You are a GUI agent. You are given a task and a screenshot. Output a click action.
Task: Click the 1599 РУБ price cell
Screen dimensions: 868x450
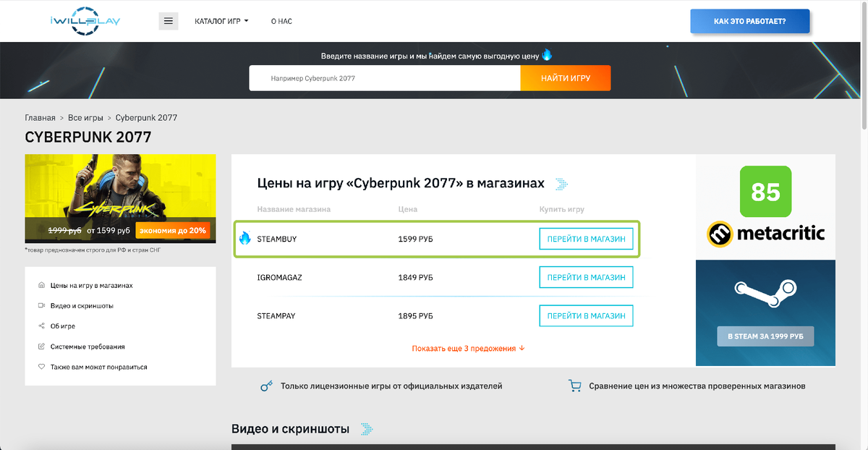tap(416, 239)
